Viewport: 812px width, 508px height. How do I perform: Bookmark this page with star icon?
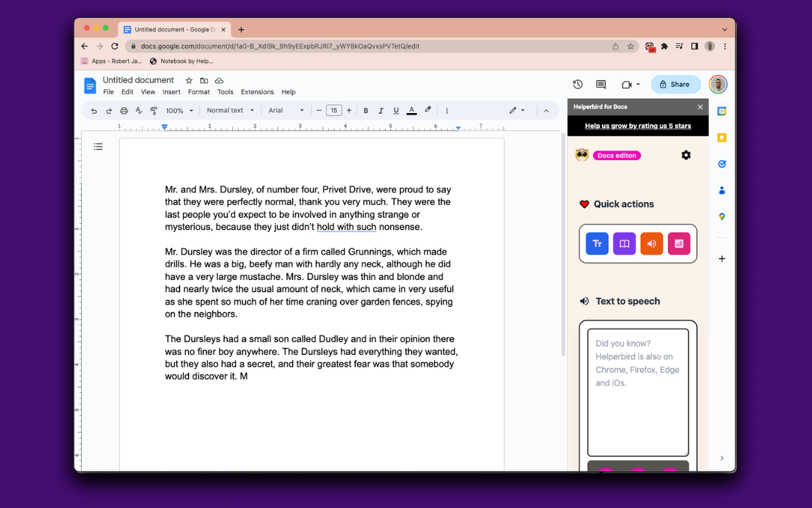(631, 46)
